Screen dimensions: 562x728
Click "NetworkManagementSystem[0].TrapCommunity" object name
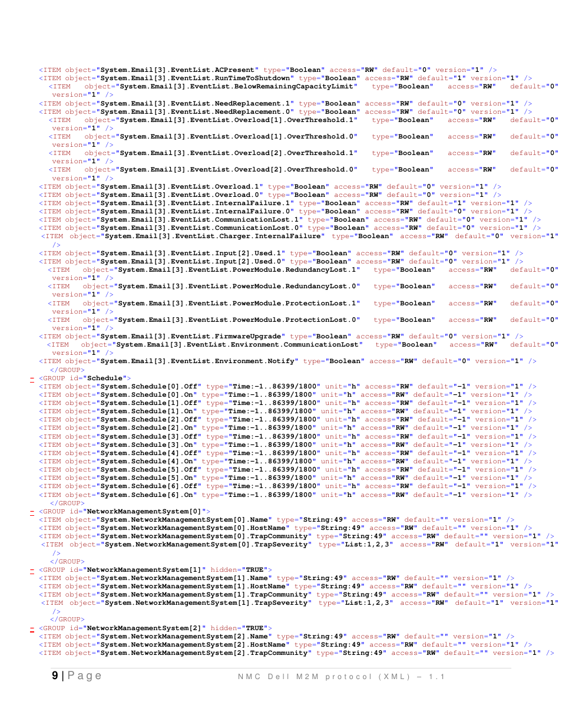click(204, 536)
